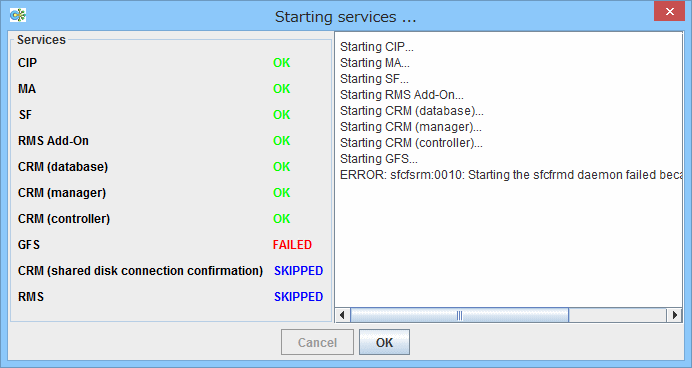Click the empty scrollbar track right of thumb

click(x=617, y=315)
